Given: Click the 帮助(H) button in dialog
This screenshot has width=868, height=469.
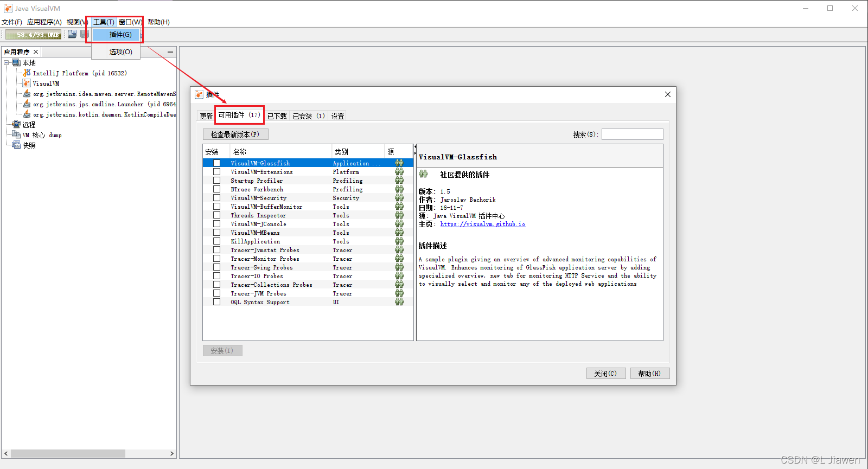Looking at the screenshot, I should pyautogui.click(x=650, y=373).
